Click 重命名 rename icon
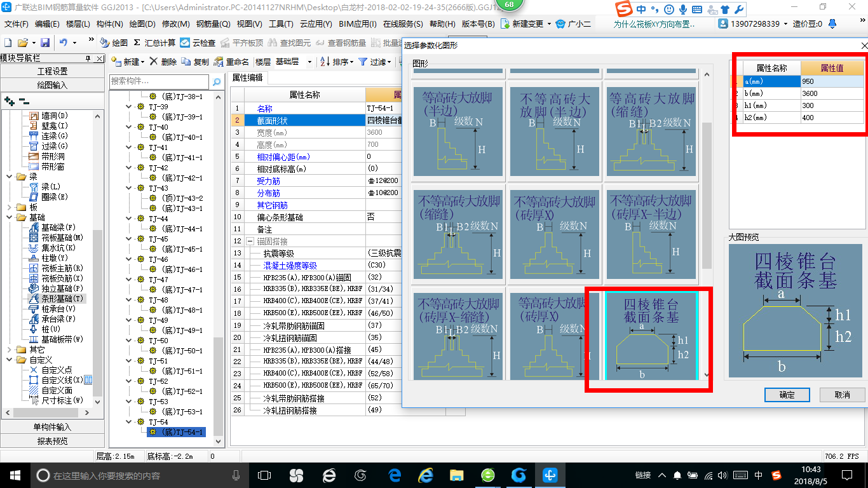Image resolution: width=868 pixels, height=488 pixels. click(x=231, y=62)
